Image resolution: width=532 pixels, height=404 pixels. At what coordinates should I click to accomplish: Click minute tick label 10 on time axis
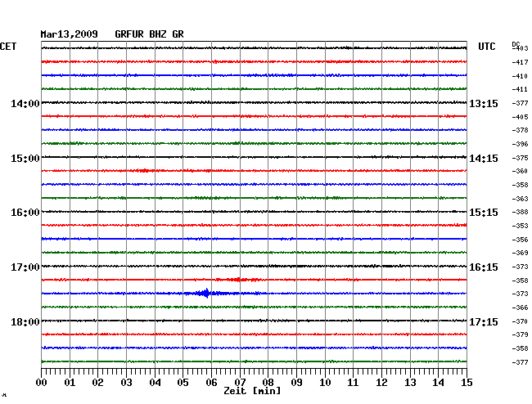(x=325, y=382)
